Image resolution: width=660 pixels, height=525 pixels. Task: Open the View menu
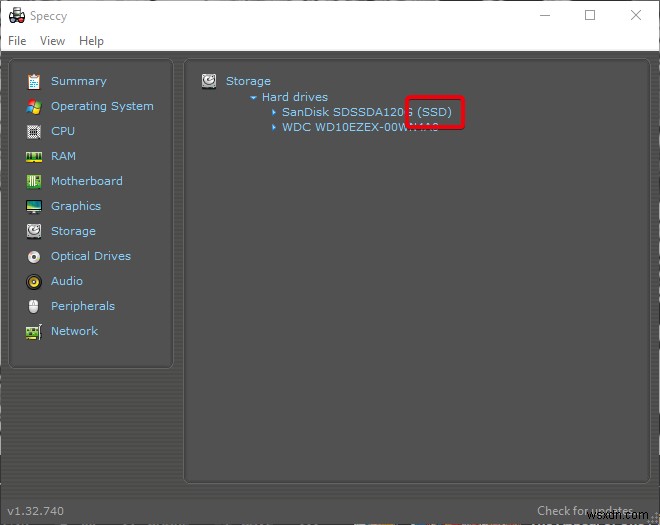[53, 41]
